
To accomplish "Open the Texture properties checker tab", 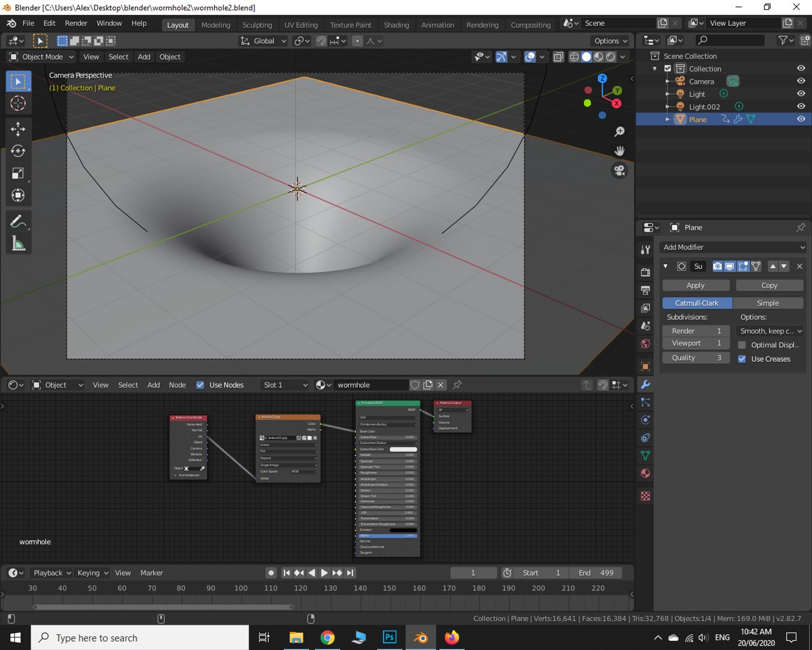I will pos(645,497).
